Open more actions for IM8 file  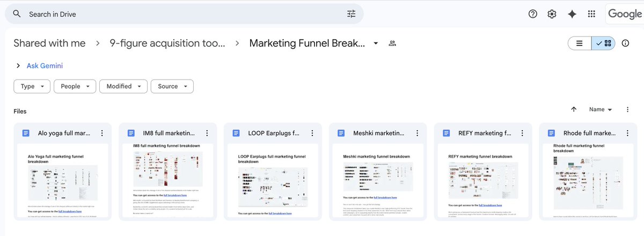pyautogui.click(x=207, y=133)
